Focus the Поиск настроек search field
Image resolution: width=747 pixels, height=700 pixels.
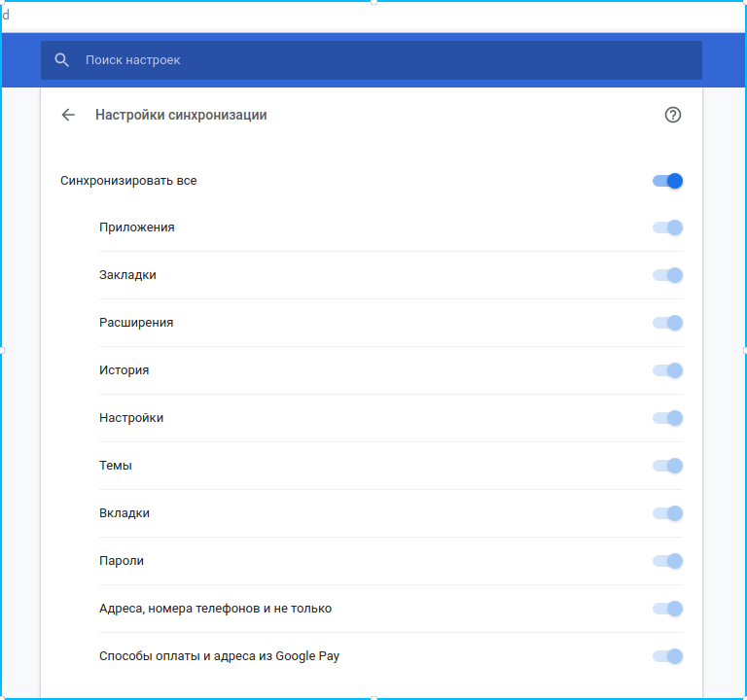tap(372, 60)
